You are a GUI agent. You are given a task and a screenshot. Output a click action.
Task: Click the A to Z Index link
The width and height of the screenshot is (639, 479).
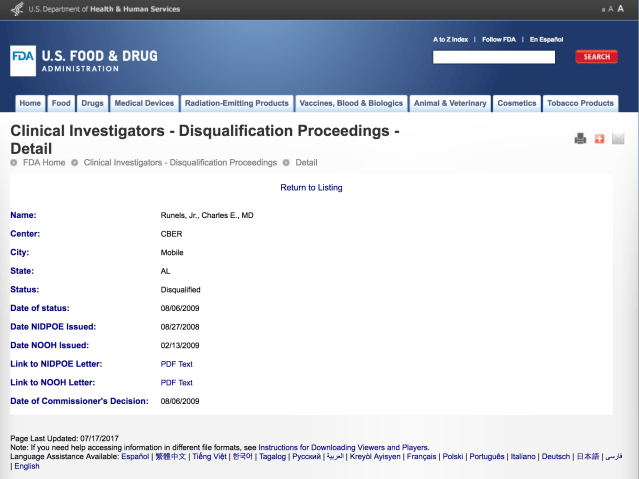450,39
